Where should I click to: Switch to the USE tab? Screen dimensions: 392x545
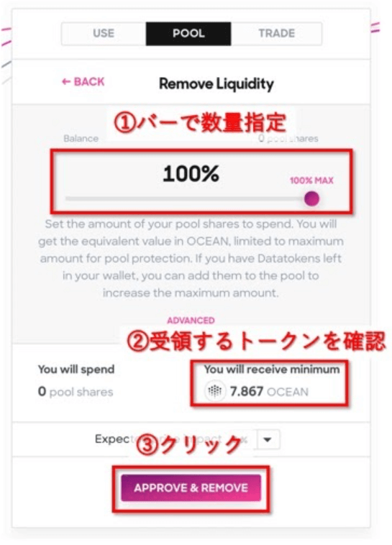tap(104, 33)
